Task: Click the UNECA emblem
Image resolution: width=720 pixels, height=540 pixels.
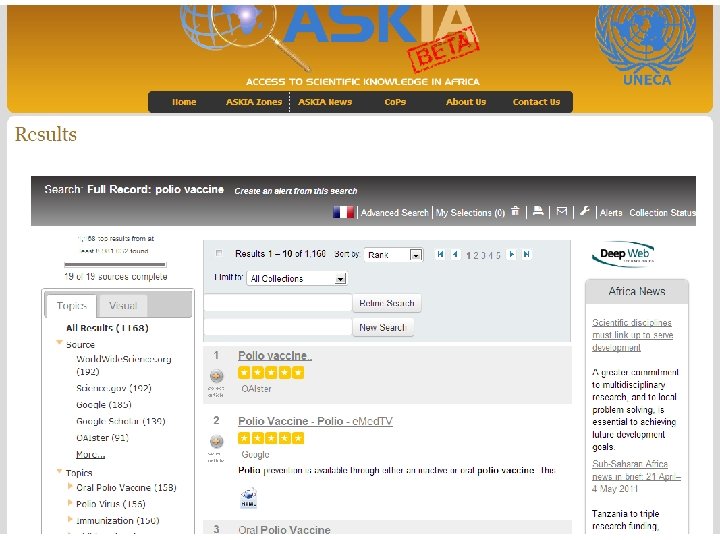Action: click(x=647, y=45)
